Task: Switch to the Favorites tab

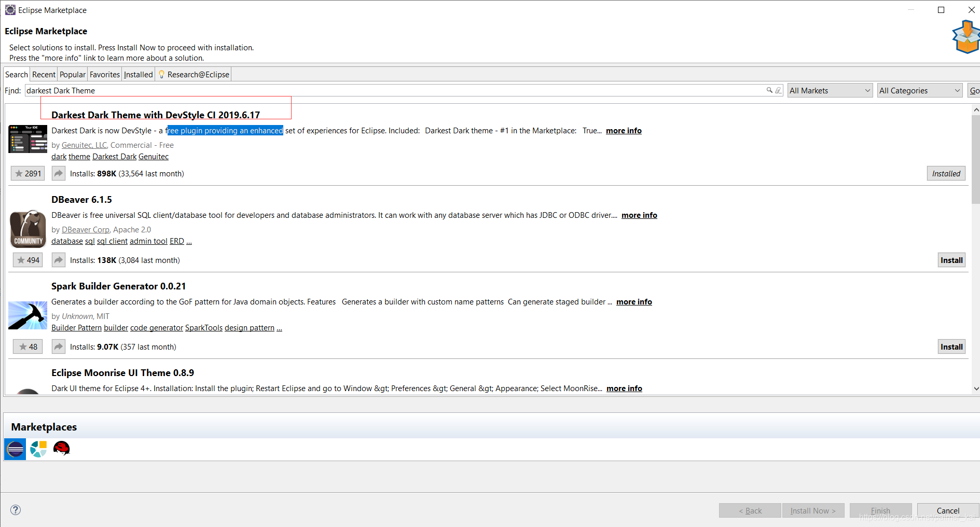Action: 105,75
